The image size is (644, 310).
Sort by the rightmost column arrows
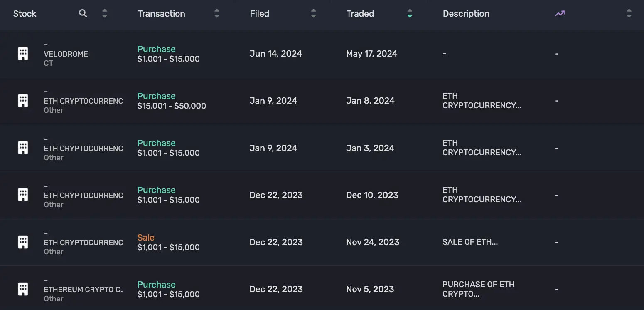[629, 13]
